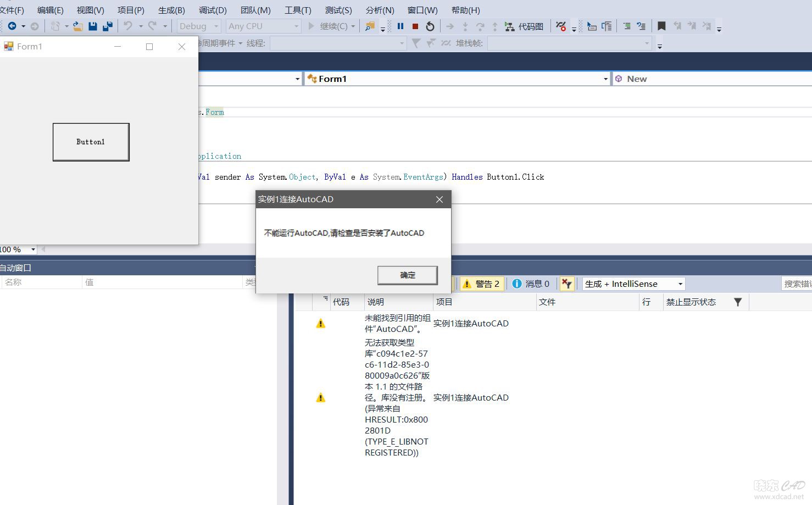Open the 调试(D) menu

tap(213, 10)
